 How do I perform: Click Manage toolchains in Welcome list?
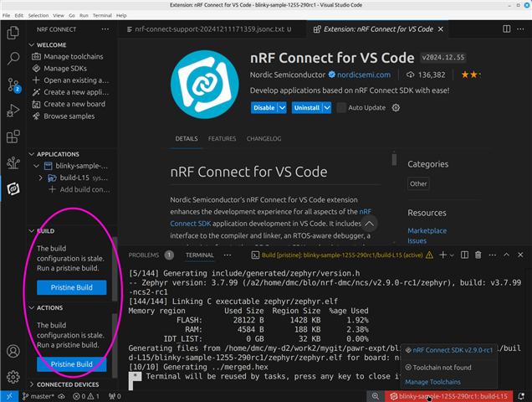click(74, 56)
